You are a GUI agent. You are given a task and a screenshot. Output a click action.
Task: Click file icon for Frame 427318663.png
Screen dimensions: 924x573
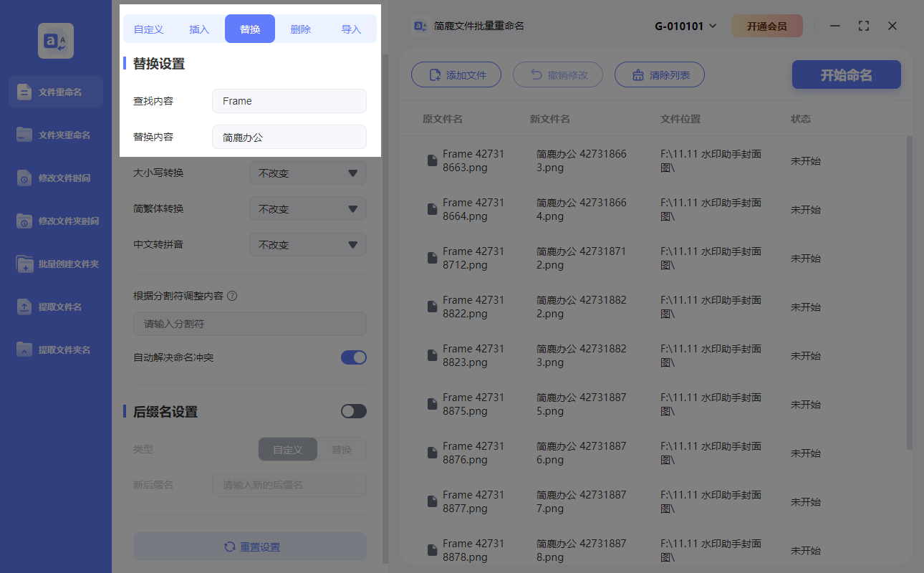point(432,160)
